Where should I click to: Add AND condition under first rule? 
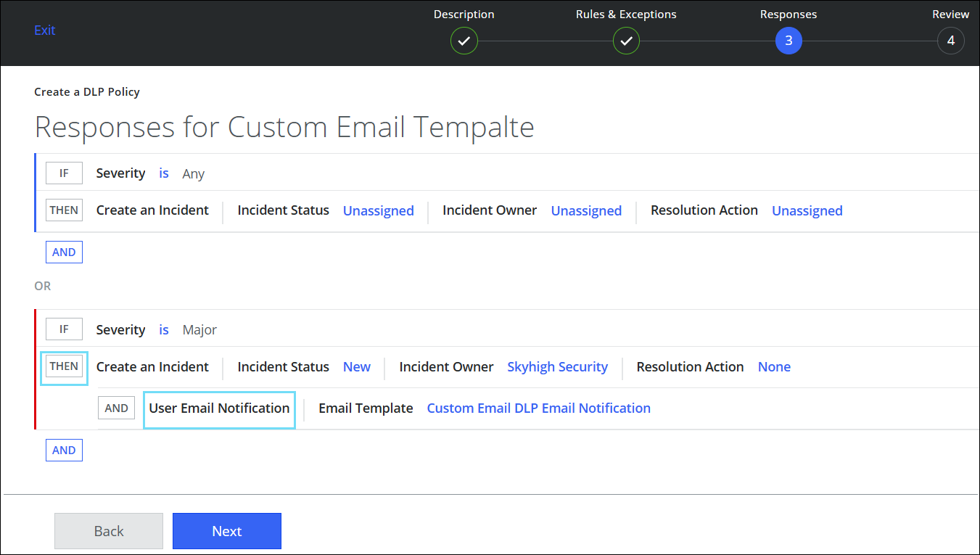(64, 252)
